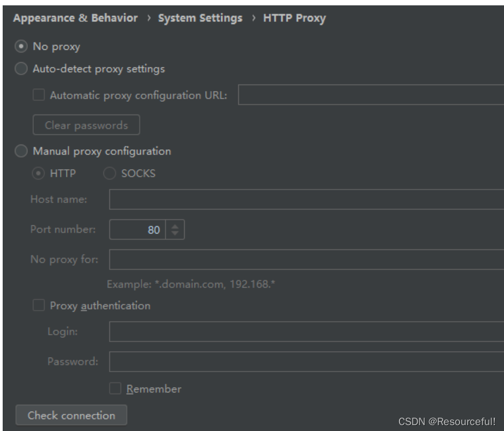The image size is (504, 431).
Task: Click the Example: *.domain.com hint text
Action: [191, 284]
